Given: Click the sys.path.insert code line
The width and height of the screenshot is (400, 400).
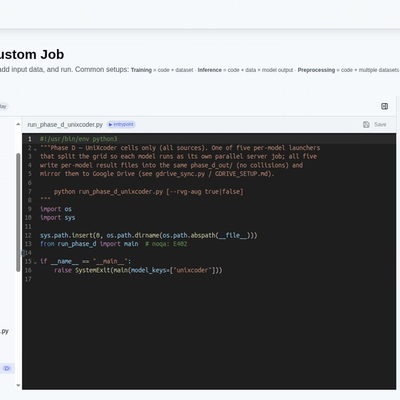Looking at the screenshot, I should point(149,235).
